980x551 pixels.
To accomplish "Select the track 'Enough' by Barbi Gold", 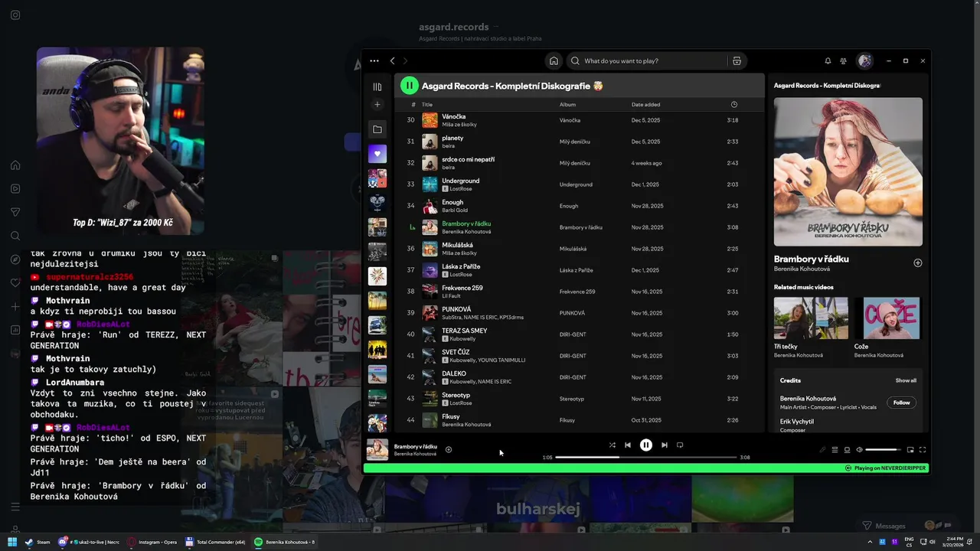I will 452,202.
